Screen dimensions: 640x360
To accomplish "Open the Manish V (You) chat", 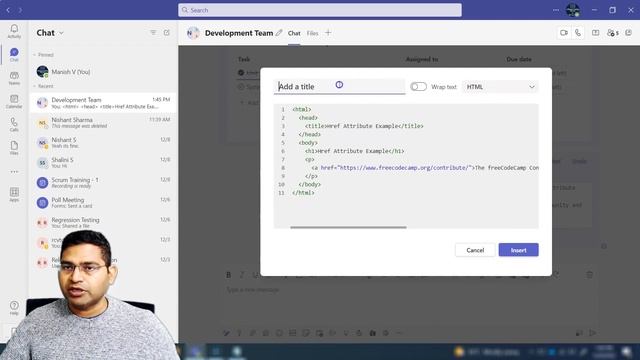I will tap(103, 72).
